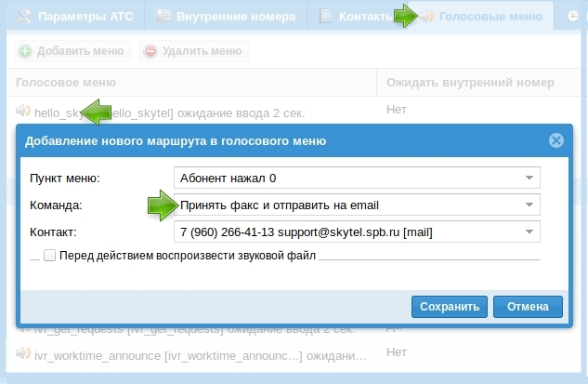Close the dialog with the X icon
The image size is (588, 384).
coord(555,141)
